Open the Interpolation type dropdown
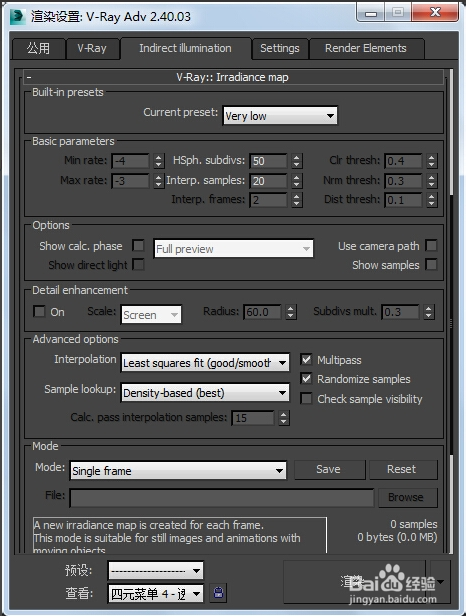The image size is (466, 616). 205,363
